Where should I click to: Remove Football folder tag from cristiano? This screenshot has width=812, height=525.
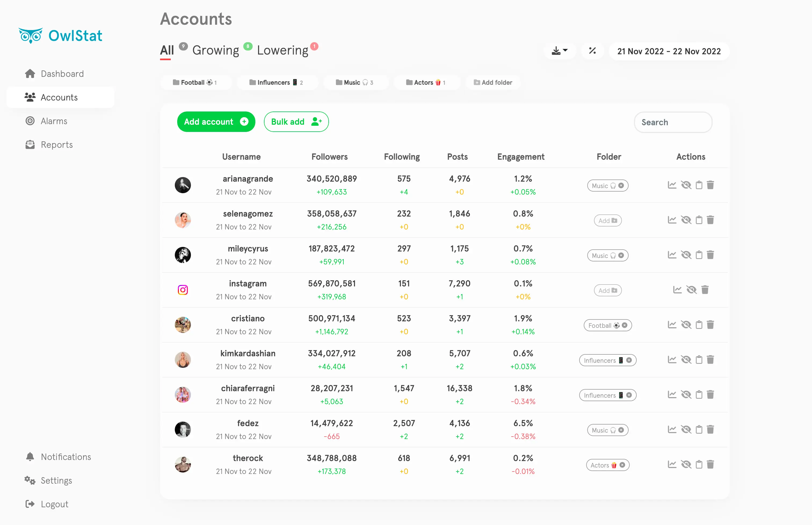[x=624, y=326]
